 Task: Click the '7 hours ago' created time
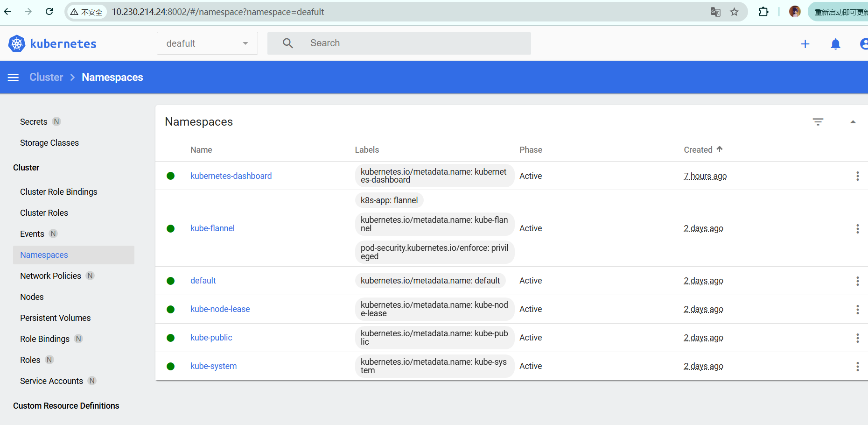pos(705,176)
